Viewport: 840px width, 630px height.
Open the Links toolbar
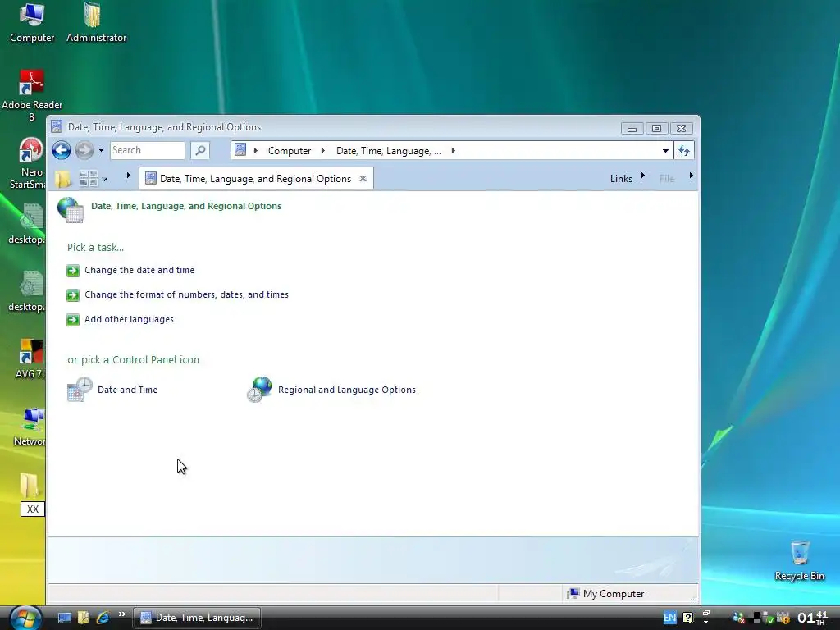point(622,179)
